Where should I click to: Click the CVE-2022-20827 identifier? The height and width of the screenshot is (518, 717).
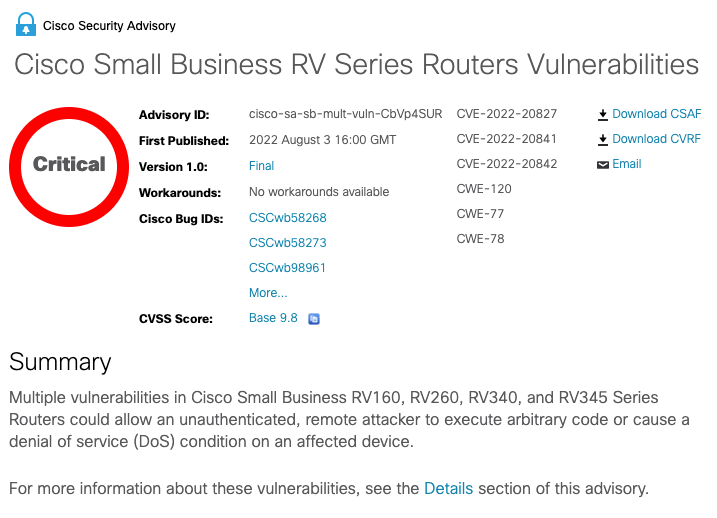[506, 114]
